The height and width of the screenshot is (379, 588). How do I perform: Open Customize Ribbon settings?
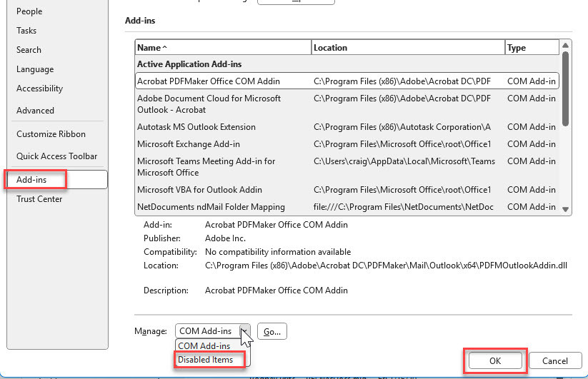[51, 134]
